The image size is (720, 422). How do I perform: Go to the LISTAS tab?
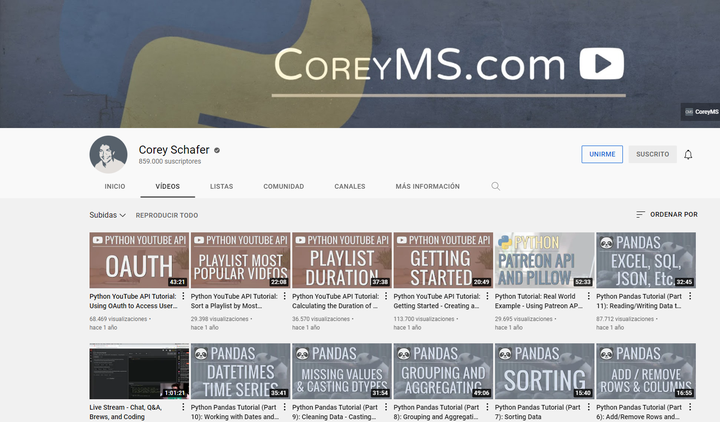click(221, 186)
